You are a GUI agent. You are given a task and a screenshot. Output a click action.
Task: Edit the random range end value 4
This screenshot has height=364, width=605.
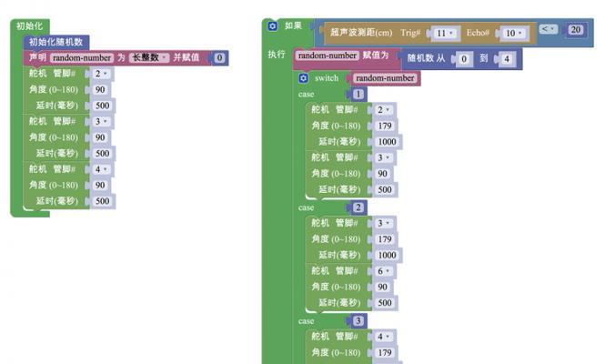(507, 59)
